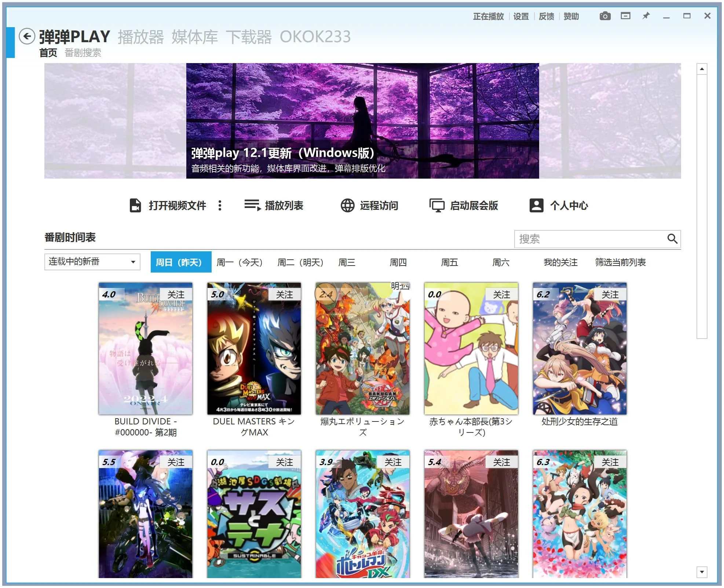Open the 设置 settings link
The height and width of the screenshot is (588, 724).
(x=521, y=16)
